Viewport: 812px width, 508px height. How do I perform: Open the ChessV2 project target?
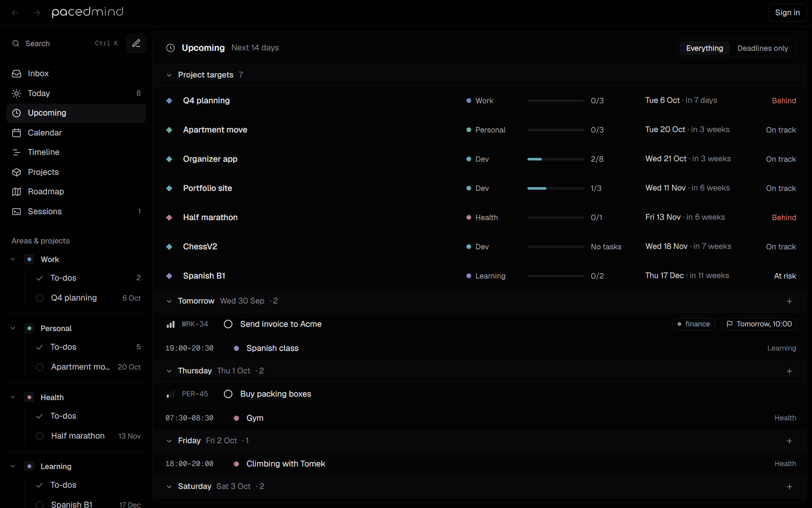(480, 247)
